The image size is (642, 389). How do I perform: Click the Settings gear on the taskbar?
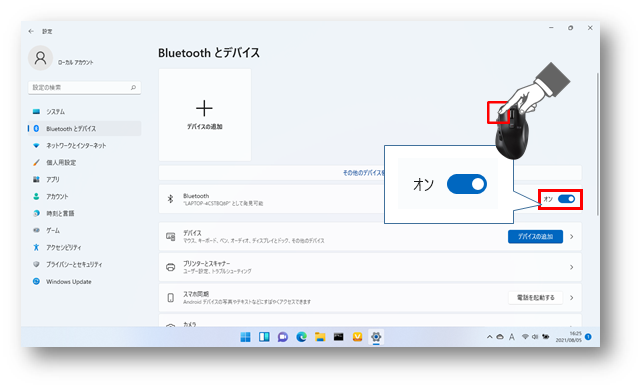click(x=376, y=337)
